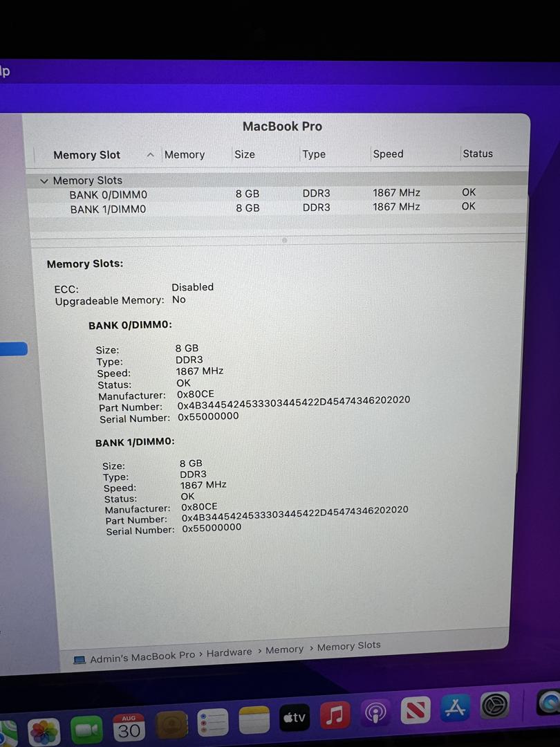
Task: Click Part Number value under BANK 0/DIMM0 details
Action: click(293, 403)
